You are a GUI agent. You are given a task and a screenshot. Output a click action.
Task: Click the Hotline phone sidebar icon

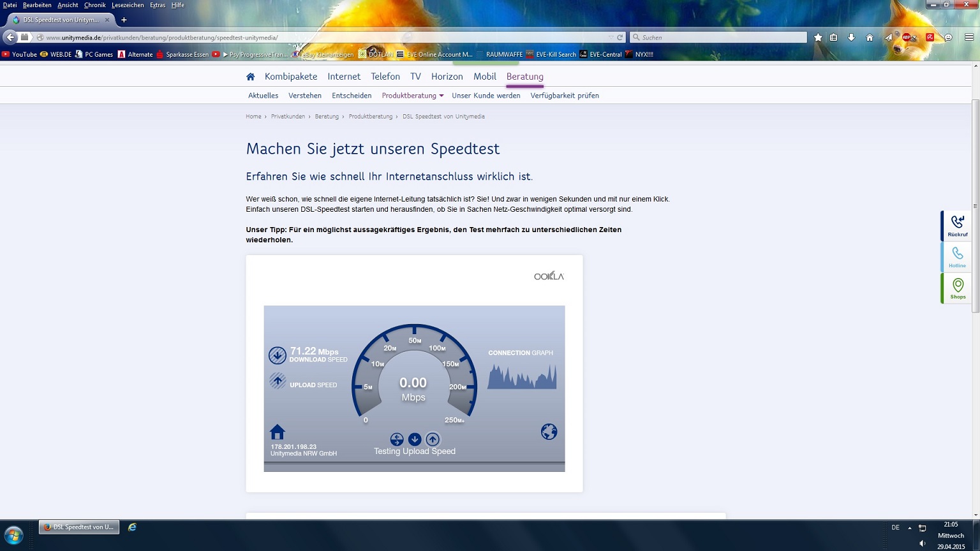tap(957, 257)
